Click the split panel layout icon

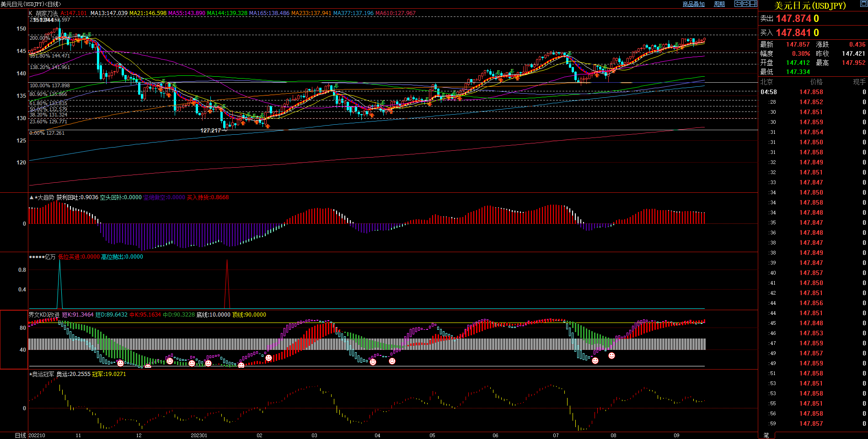pos(753,4)
